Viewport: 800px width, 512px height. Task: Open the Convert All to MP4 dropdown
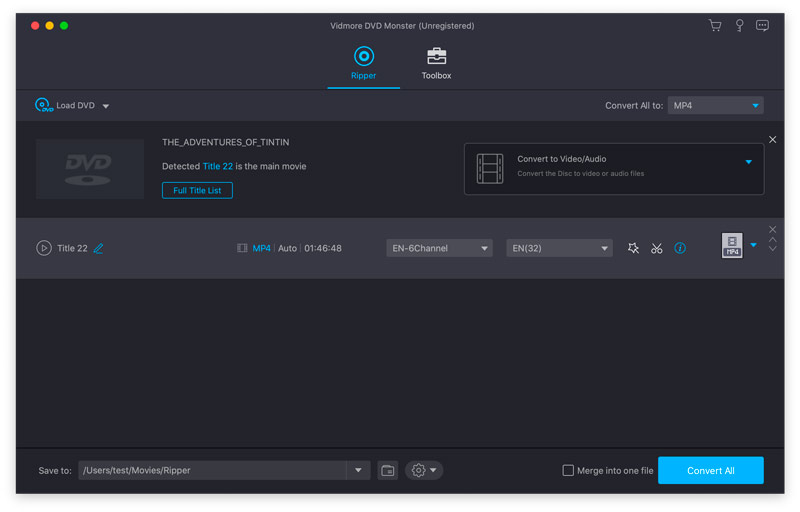[x=715, y=106]
